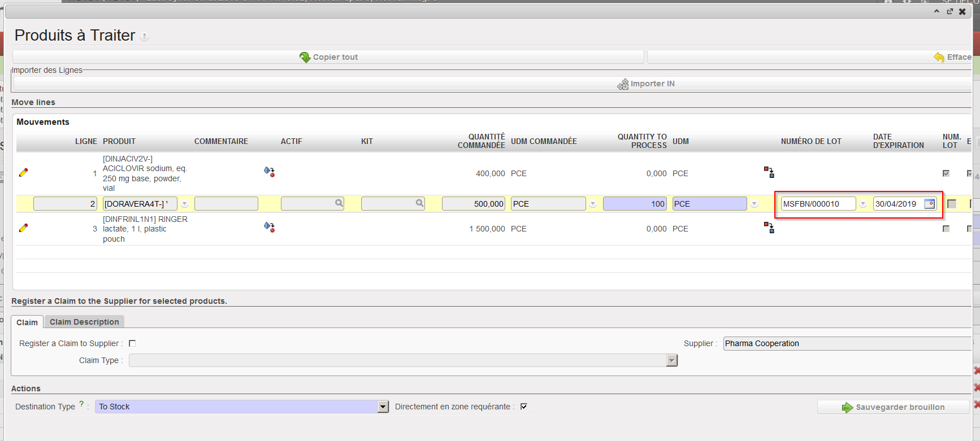Click the Copier tout button

pos(328,57)
